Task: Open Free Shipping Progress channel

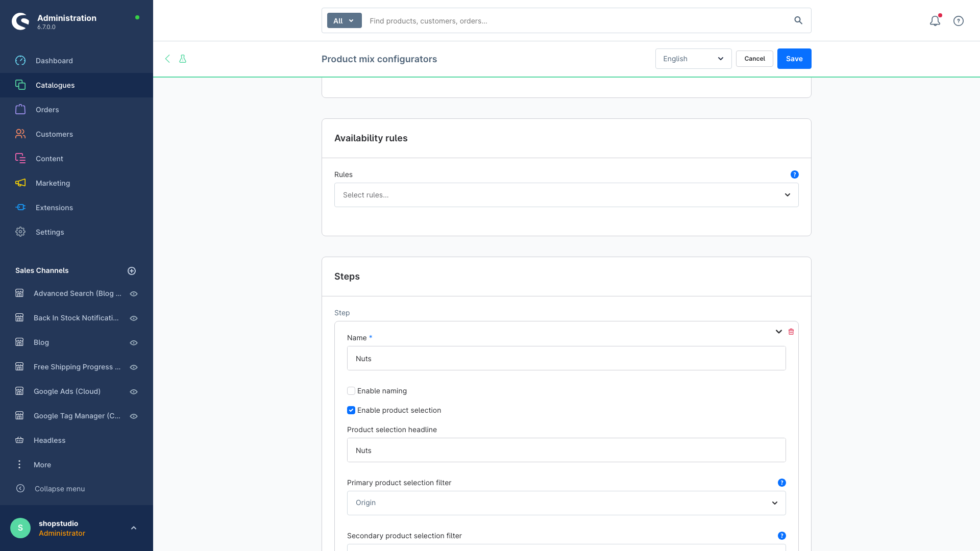Action: click(x=77, y=367)
